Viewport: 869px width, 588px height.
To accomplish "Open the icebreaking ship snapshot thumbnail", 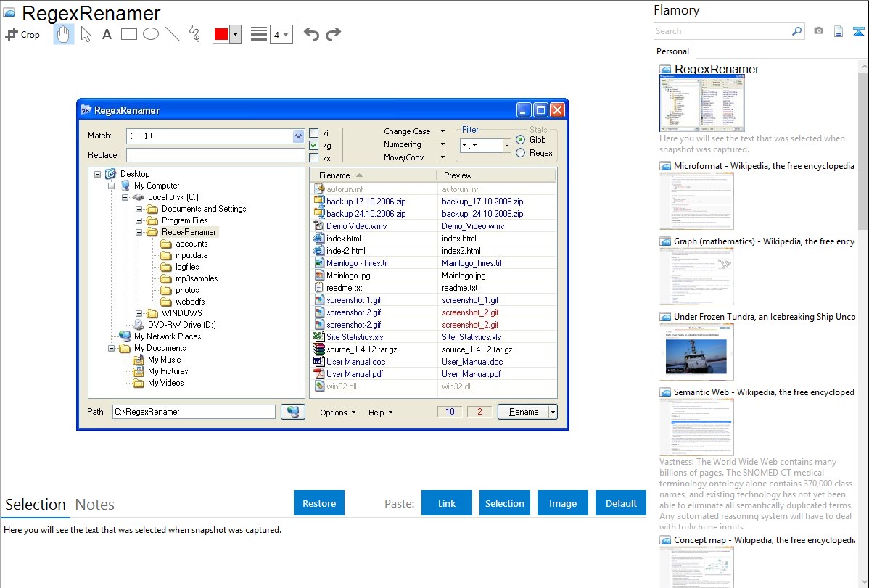I will coord(696,352).
